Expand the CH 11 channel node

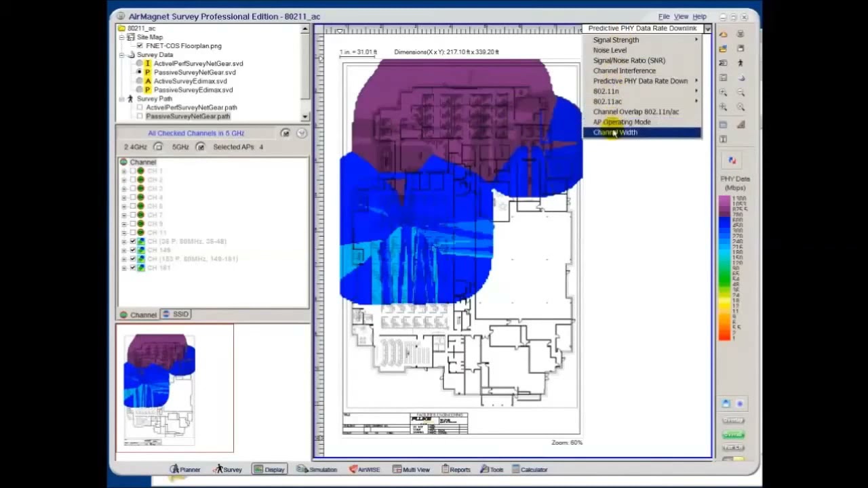coord(124,232)
